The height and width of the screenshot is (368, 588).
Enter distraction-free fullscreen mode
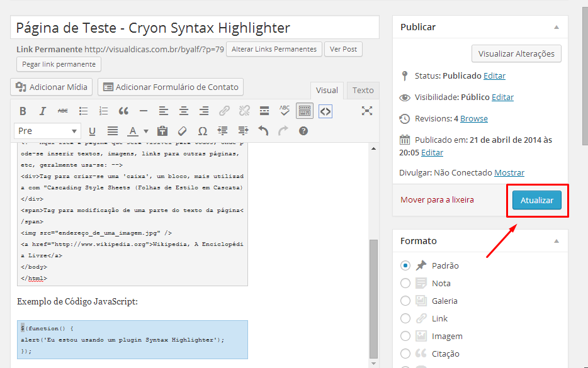tap(367, 111)
